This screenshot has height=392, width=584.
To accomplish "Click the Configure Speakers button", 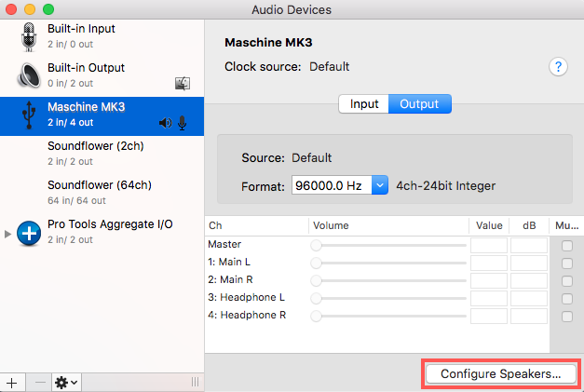I will click(500, 373).
